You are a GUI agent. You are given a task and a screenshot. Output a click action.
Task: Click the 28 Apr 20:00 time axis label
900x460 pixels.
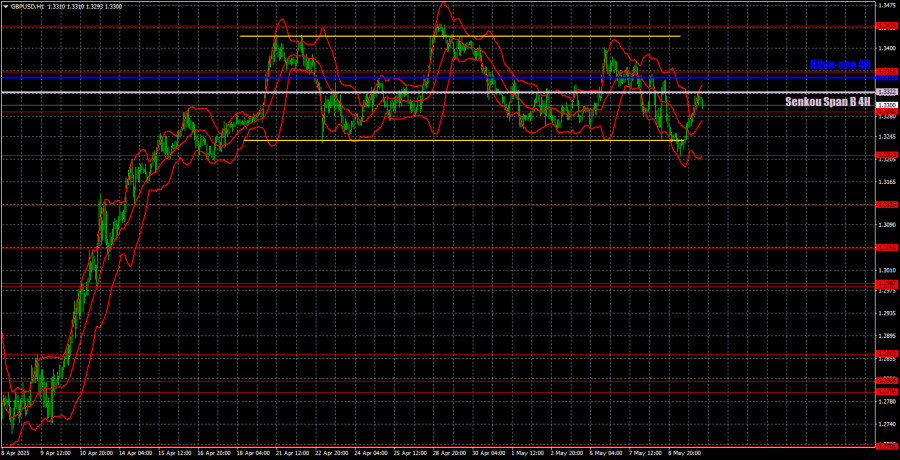447,454
